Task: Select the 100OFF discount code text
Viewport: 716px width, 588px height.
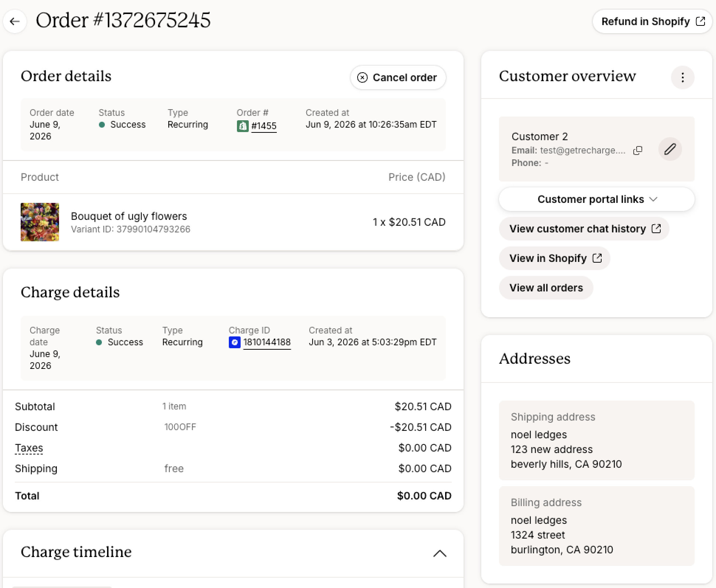Action: click(x=180, y=427)
